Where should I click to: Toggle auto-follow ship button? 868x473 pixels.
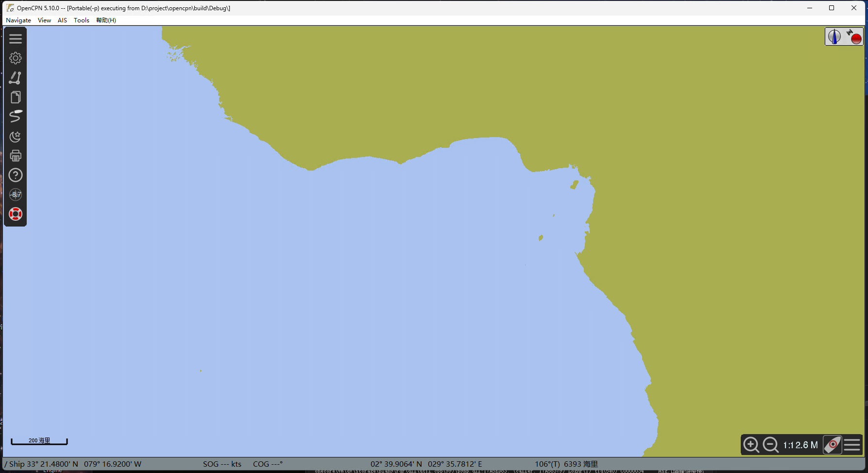click(x=833, y=445)
